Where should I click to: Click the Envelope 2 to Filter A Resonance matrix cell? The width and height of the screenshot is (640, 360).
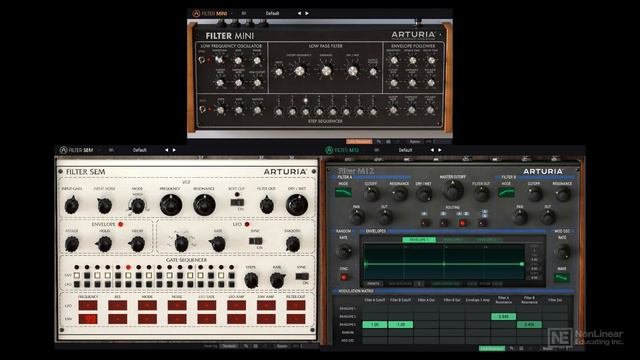503,317
